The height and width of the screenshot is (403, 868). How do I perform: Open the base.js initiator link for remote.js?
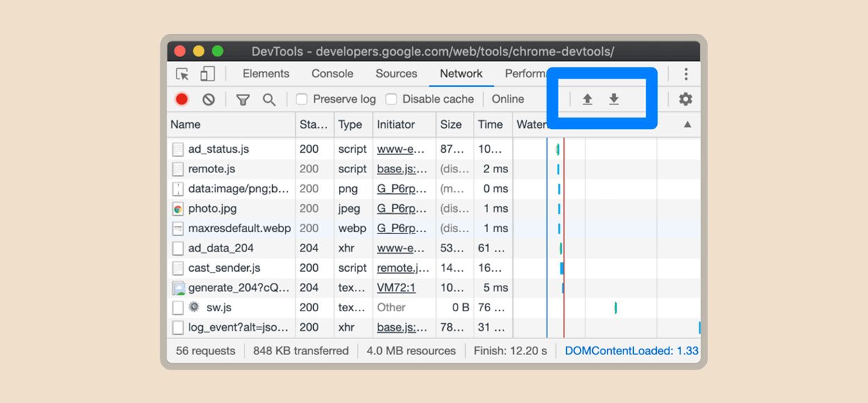pos(403,169)
